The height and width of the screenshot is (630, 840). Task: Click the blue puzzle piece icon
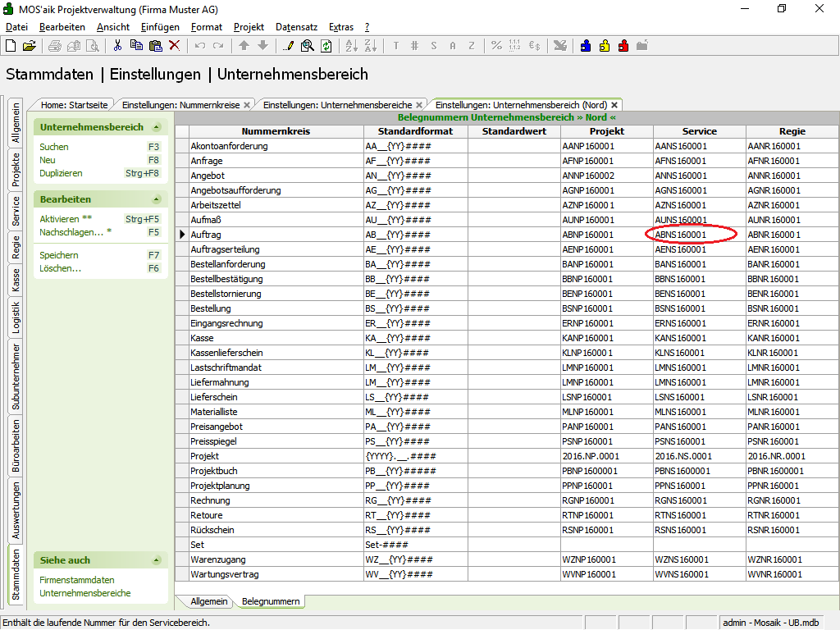pyautogui.click(x=586, y=46)
